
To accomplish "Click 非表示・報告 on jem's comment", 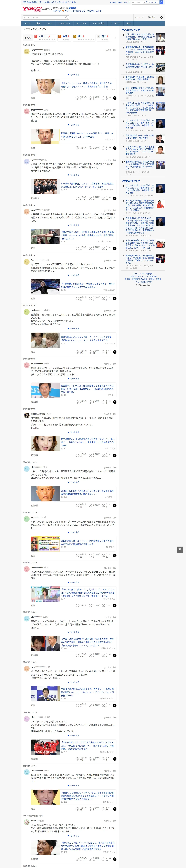I will click(x=110, y=50).
